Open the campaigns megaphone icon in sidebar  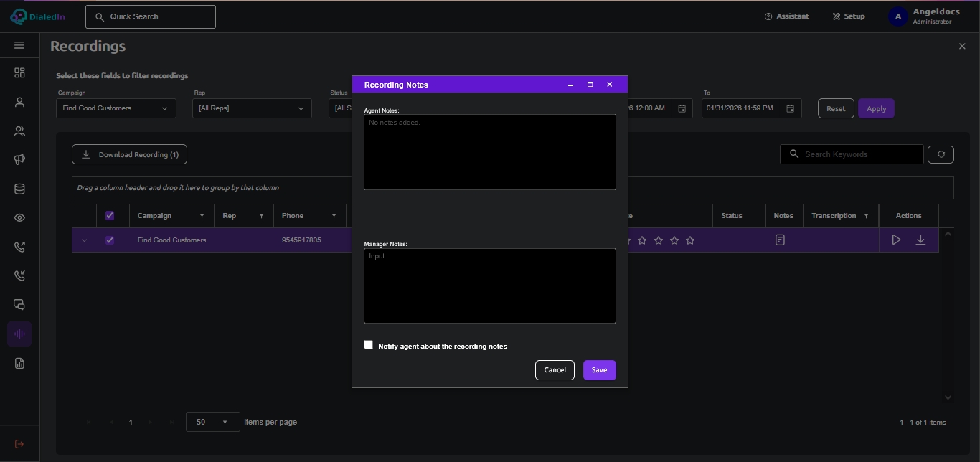tap(19, 160)
